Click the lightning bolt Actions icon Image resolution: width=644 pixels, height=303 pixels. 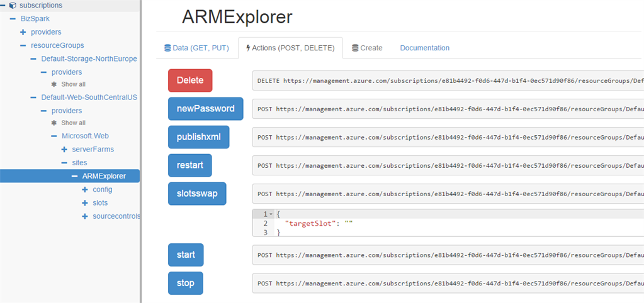(x=248, y=48)
